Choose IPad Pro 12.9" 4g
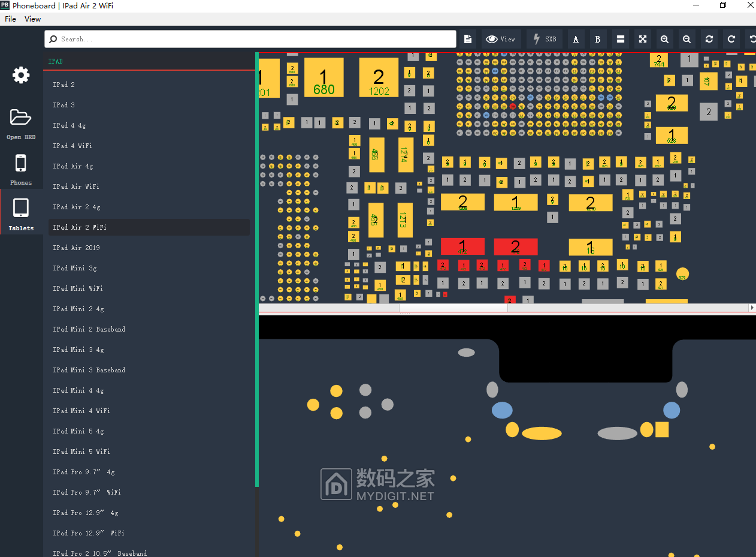 click(149, 513)
